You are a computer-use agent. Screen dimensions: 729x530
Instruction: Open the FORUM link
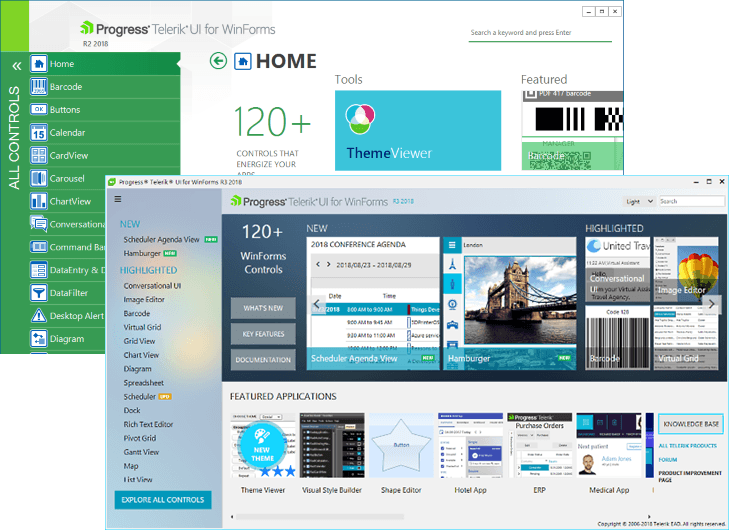click(668, 460)
